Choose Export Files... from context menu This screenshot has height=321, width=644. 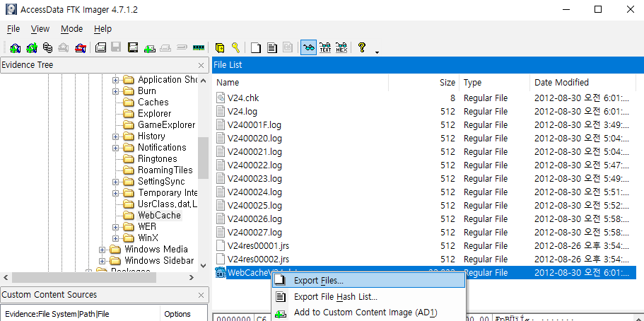click(x=368, y=281)
